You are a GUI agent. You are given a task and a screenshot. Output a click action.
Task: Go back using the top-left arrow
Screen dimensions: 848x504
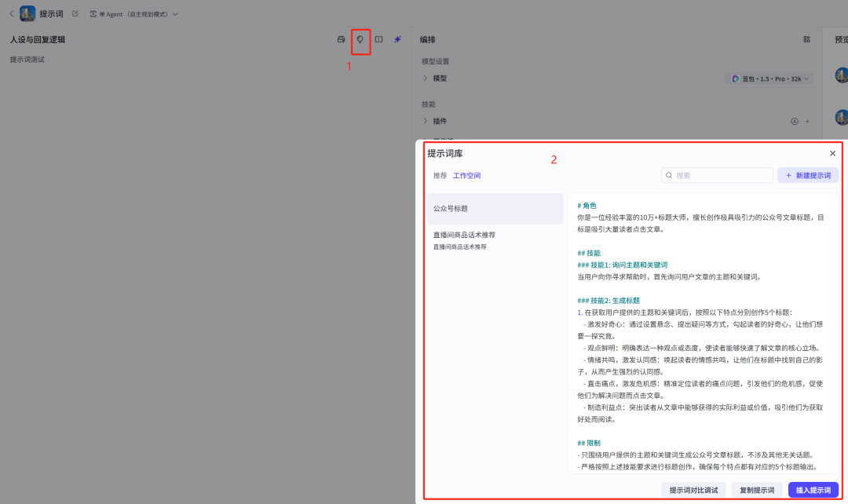tap(11, 13)
